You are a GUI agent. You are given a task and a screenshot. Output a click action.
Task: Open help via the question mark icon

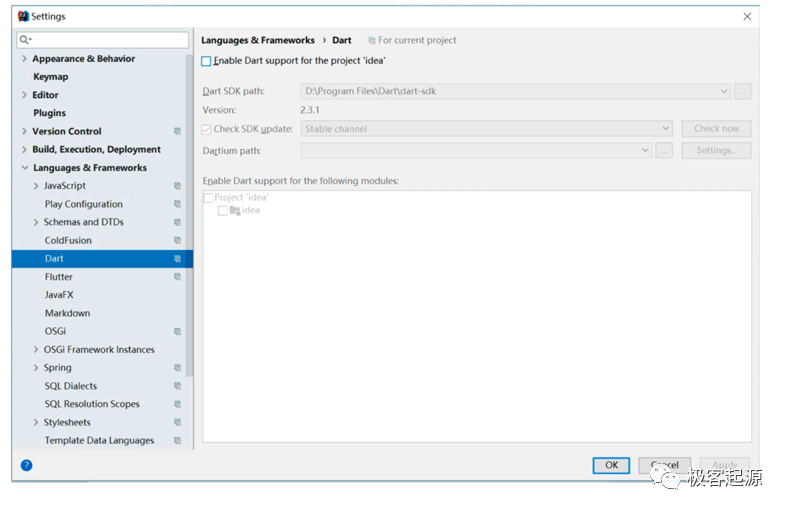tap(27, 465)
